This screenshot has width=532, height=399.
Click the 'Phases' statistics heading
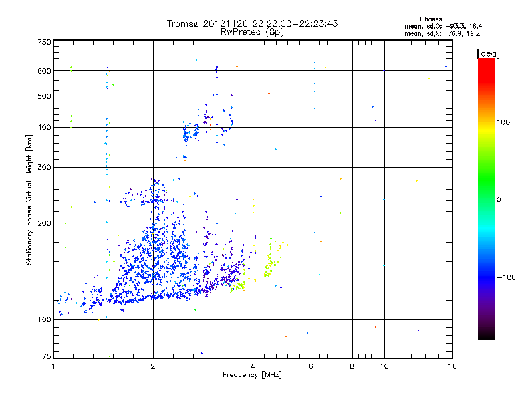[430, 19]
